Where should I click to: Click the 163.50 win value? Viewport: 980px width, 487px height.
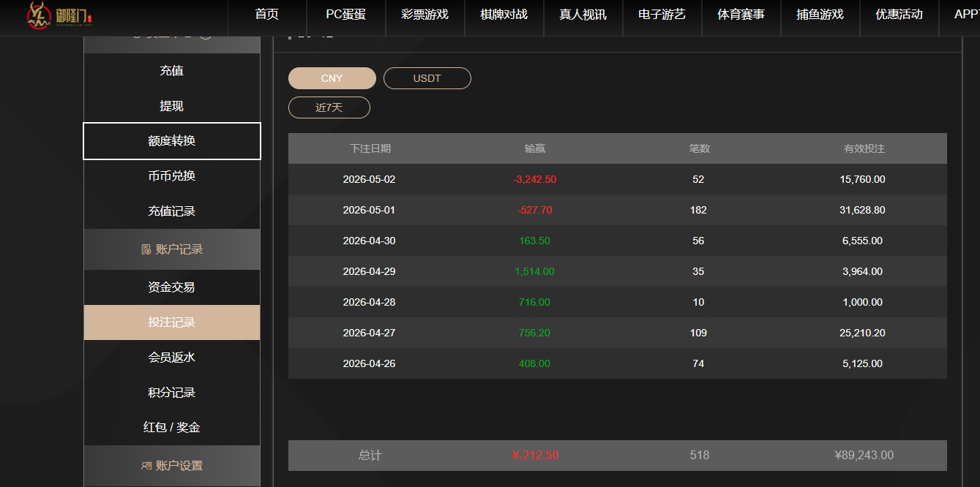535,241
